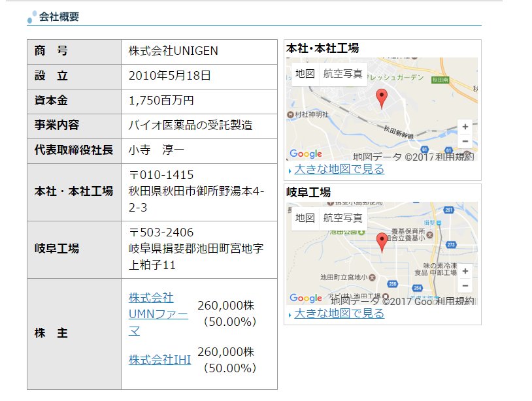Click 利用規約 on 岐阜工場 map
Viewport: 532px width, 401px height.
[454, 300]
